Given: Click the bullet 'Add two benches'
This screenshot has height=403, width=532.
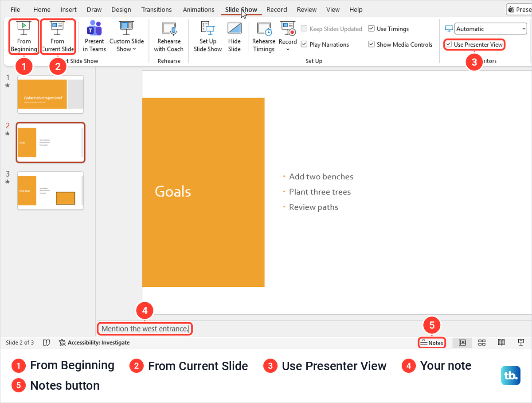Looking at the screenshot, I should tap(321, 177).
